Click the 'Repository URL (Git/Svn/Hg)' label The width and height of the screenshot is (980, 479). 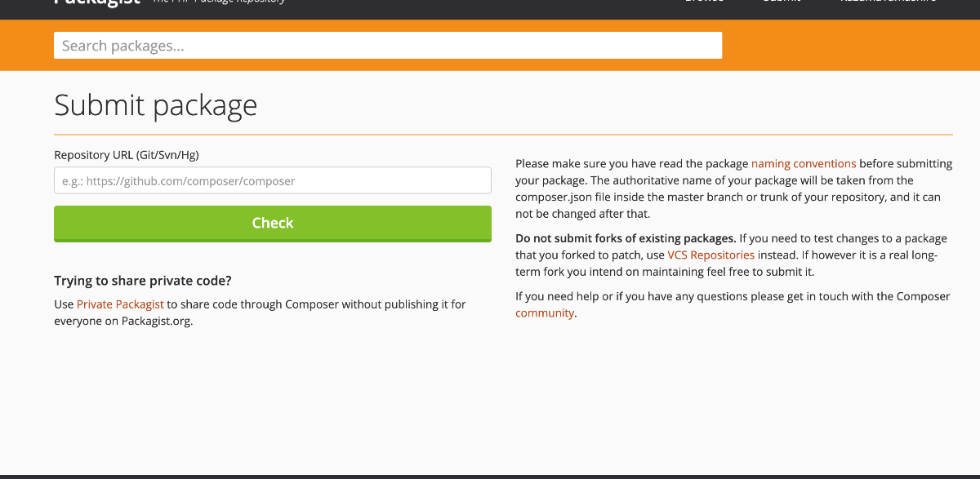pyautogui.click(x=127, y=154)
